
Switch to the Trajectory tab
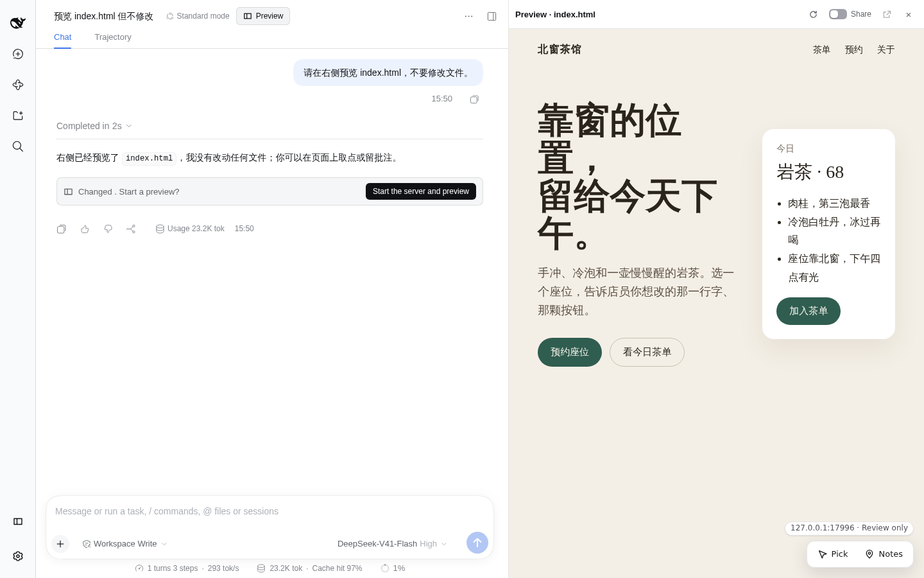[113, 37]
